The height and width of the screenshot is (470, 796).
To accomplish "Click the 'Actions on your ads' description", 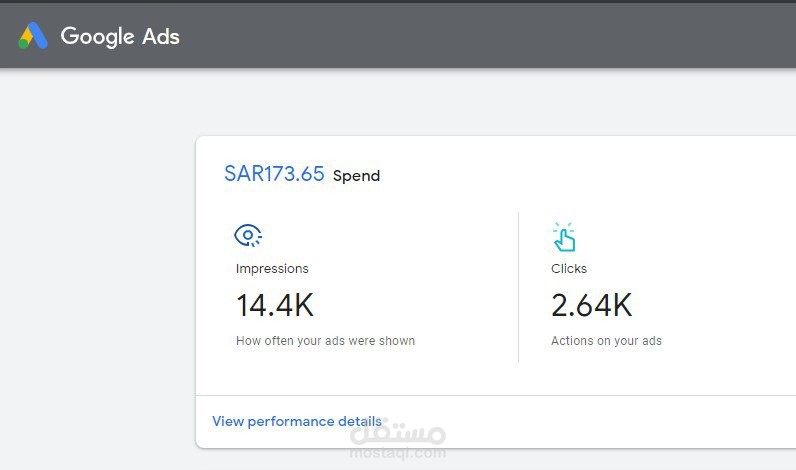I will (x=607, y=341).
